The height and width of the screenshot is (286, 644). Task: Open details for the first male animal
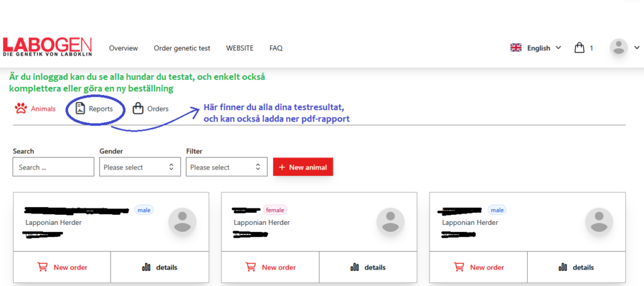tap(160, 267)
